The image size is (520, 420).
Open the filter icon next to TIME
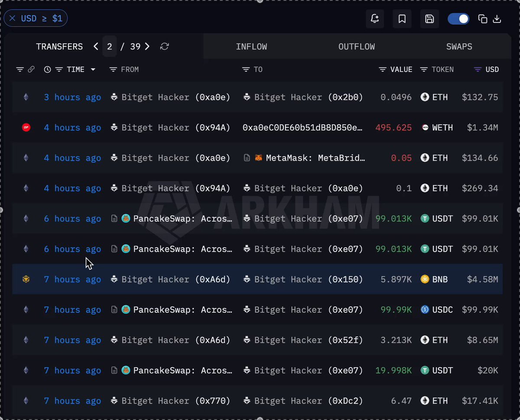(59, 69)
